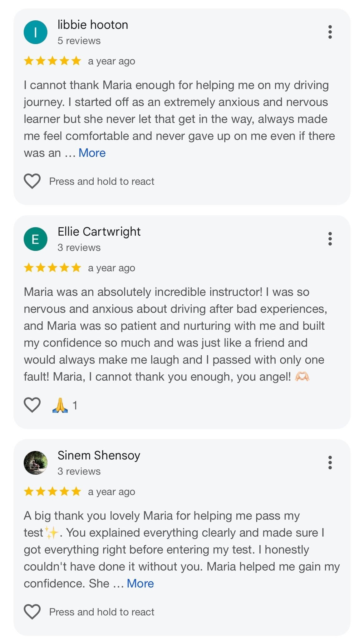
Task: Open options menu for libbie hooton's review
Action: [330, 32]
